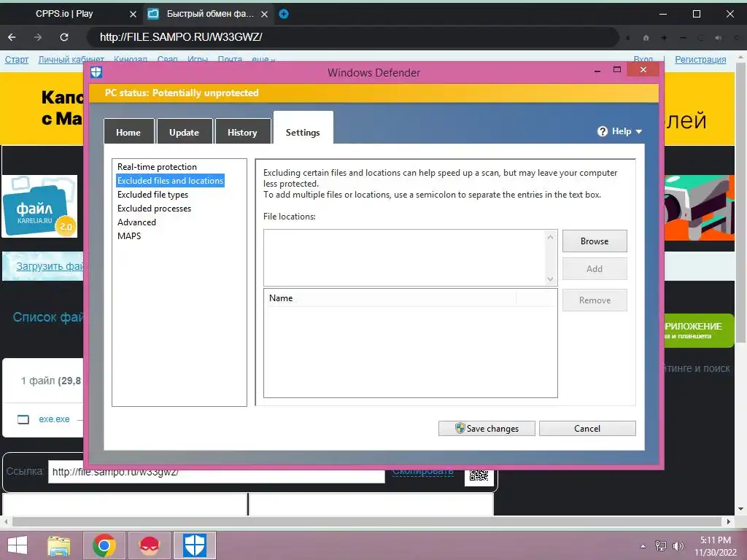
Task: Click Save changes button
Action: (x=487, y=428)
